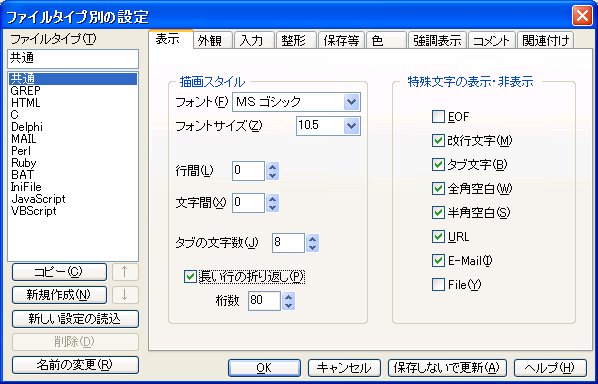
Task: Switch to the 強調表示 tab
Action: pos(437,40)
